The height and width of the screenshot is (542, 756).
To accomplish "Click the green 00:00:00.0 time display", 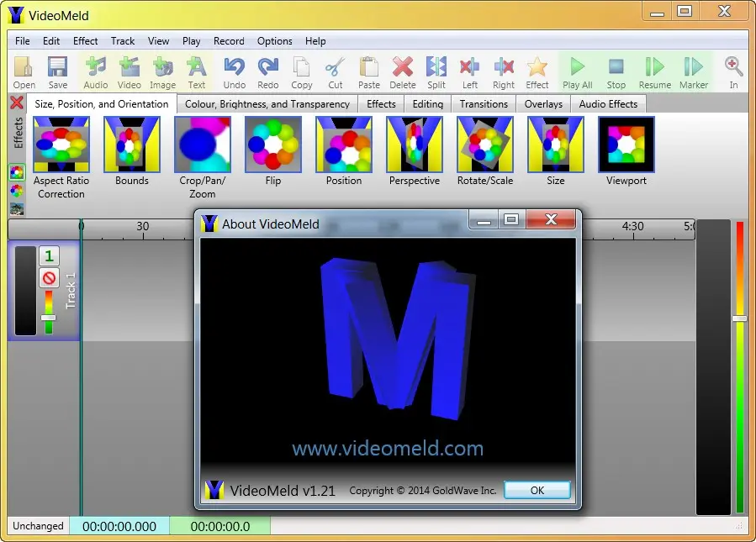I will [219, 526].
